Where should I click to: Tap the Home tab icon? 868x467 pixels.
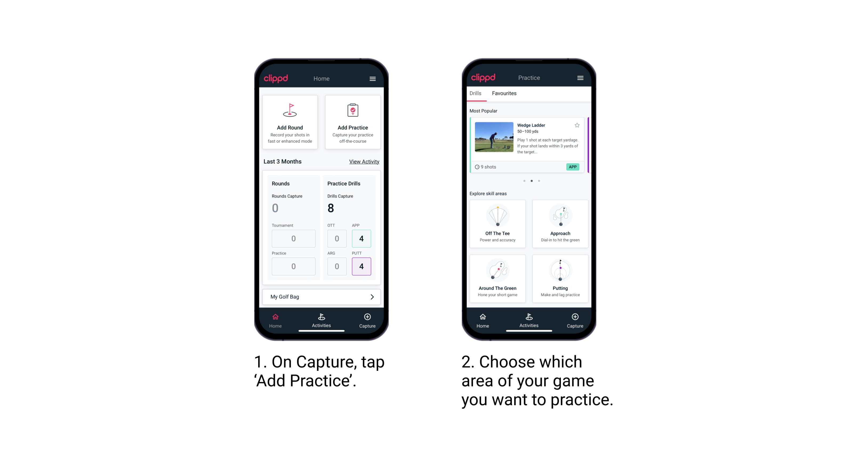click(276, 319)
